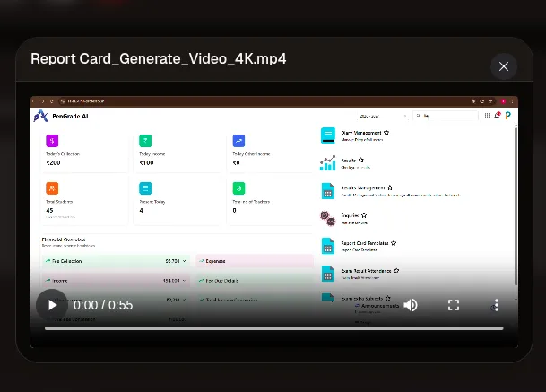Mute the video with the speaker icon
Image resolution: width=546 pixels, height=392 pixels.
click(x=411, y=305)
